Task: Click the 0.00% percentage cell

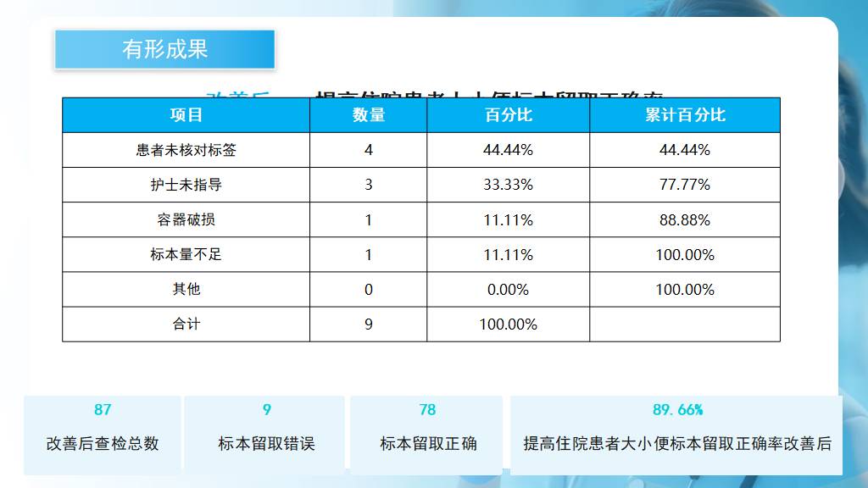Action: (x=508, y=289)
